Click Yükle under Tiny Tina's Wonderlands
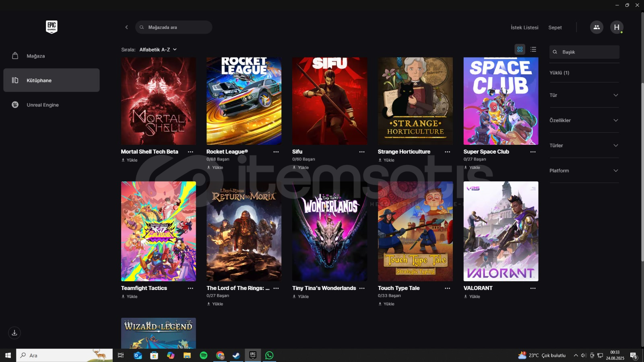Viewport: 644px width, 362px height. tap(301, 296)
